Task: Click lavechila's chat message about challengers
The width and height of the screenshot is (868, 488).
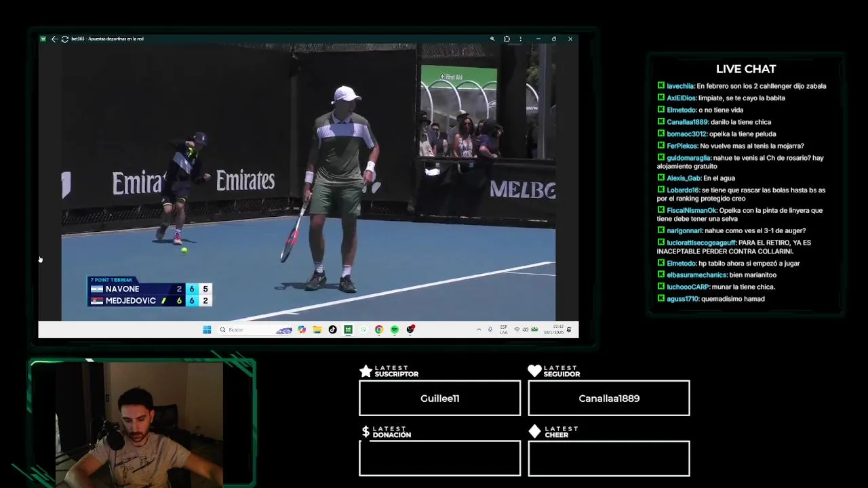Action: point(762,86)
